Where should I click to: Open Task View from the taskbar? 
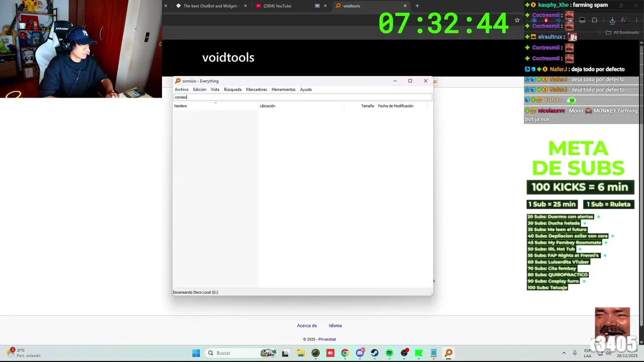point(285,353)
